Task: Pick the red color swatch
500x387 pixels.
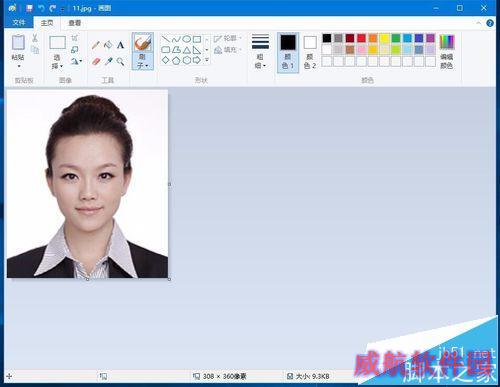Action: (361, 38)
